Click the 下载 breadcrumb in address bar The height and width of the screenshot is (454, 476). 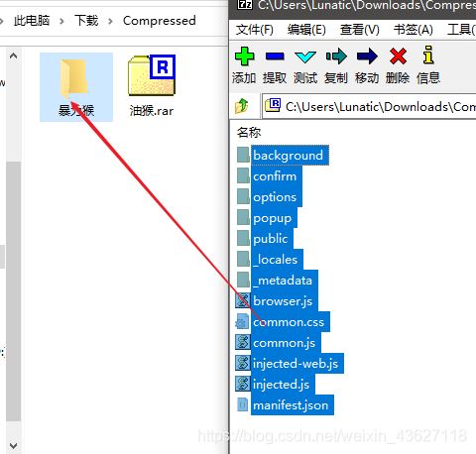86,21
